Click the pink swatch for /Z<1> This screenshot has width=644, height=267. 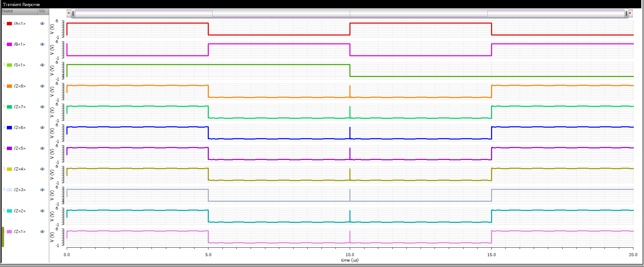9,231
